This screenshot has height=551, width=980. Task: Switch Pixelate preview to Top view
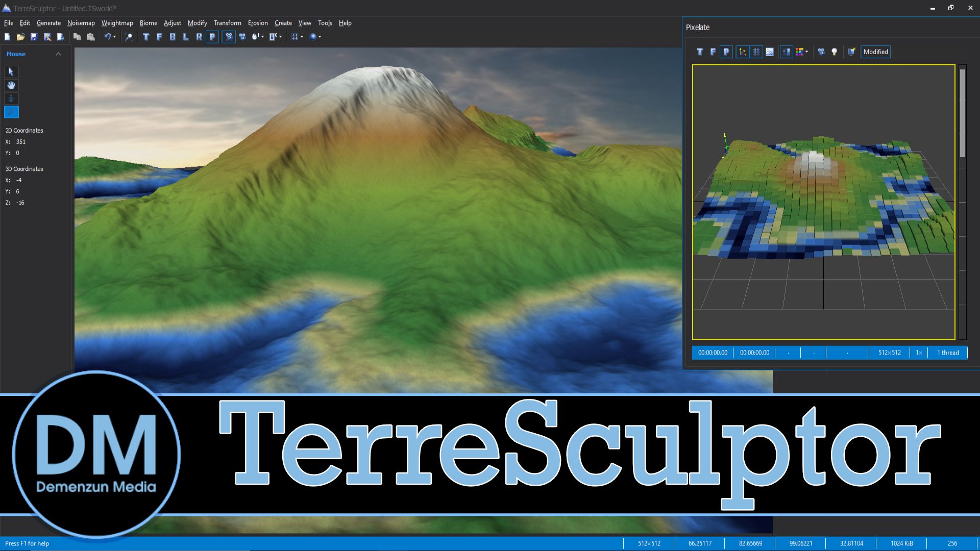pos(700,52)
